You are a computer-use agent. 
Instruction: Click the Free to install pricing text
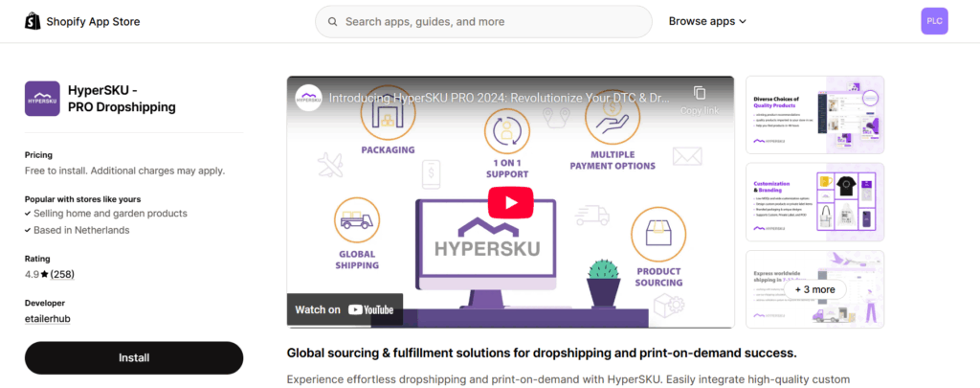point(125,171)
